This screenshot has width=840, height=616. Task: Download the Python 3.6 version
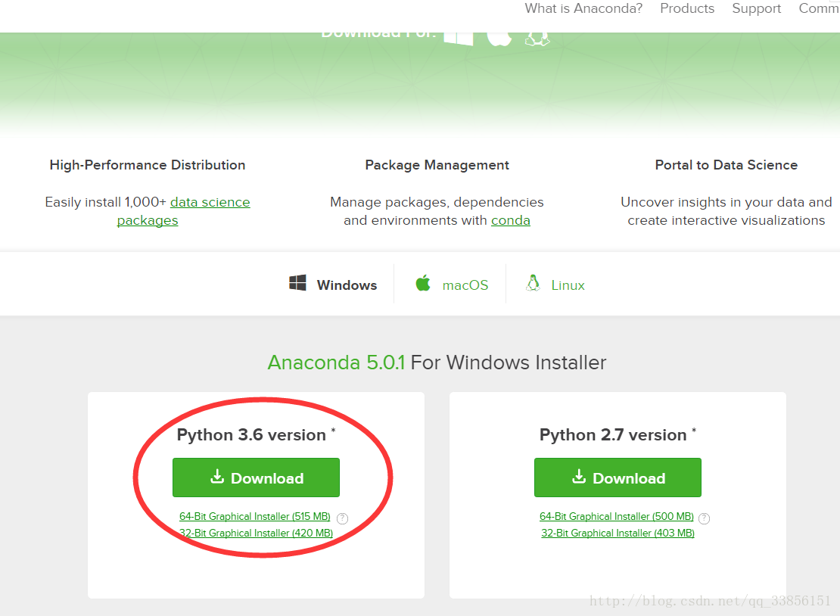(256, 478)
